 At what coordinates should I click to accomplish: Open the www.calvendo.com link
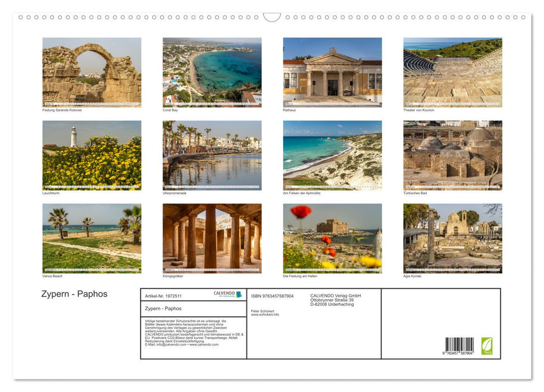[x=203, y=346]
